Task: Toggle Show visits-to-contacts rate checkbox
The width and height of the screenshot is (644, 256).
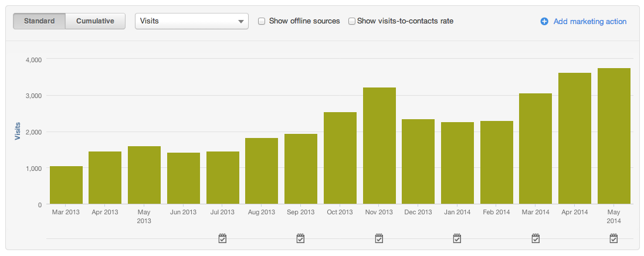Action: [x=352, y=21]
